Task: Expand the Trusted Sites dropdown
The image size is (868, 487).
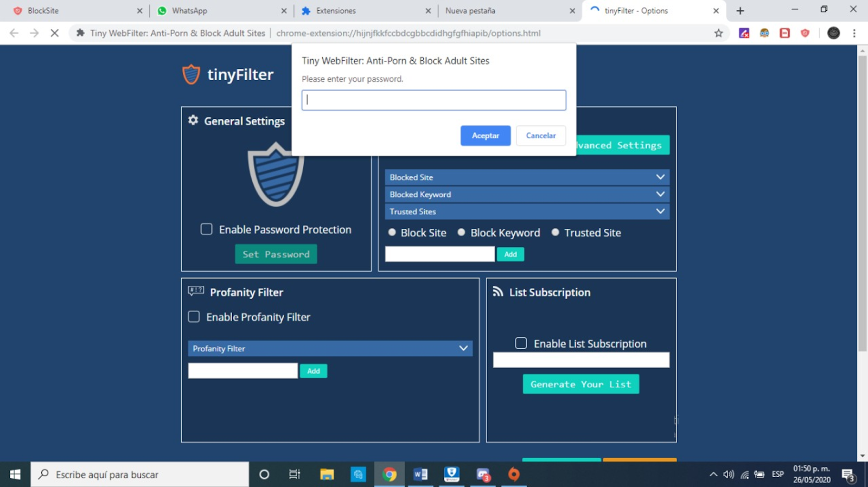Action: pyautogui.click(x=527, y=212)
